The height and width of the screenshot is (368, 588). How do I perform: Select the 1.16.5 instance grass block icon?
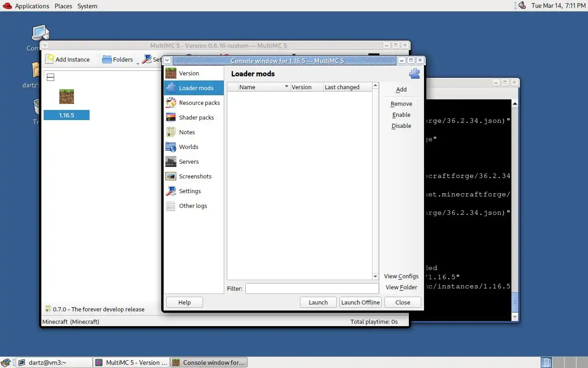pyautogui.click(x=67, y=97)
